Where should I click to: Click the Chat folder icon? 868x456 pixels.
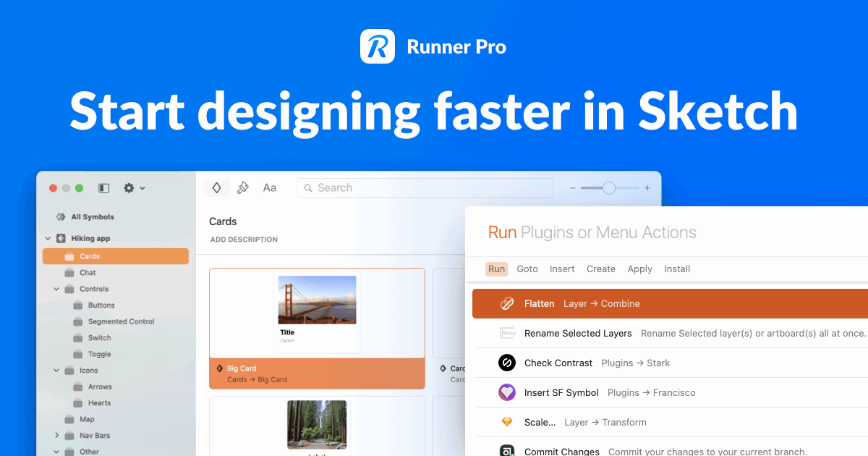coord(69,273)
